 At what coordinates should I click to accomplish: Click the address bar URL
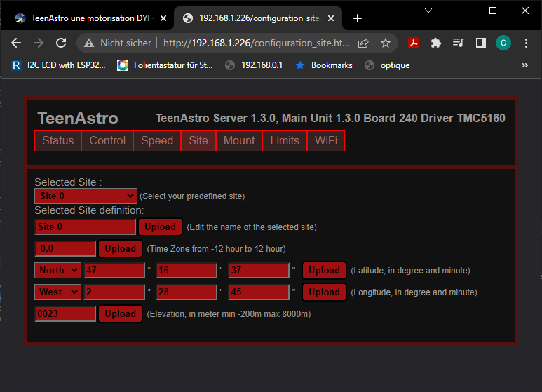256,43
